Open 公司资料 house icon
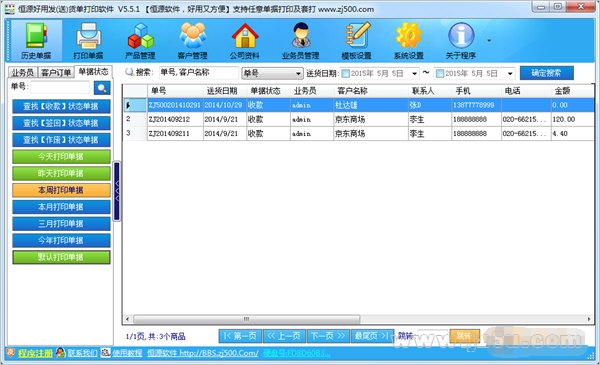 (245, 41)
